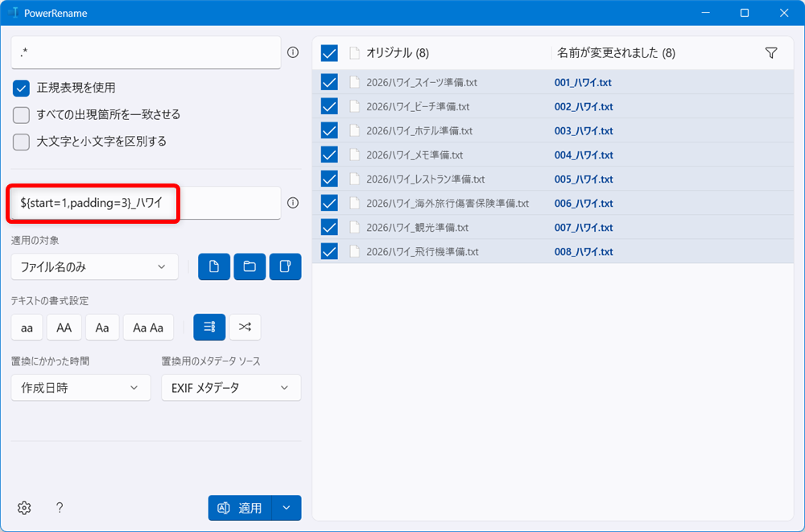Open the 作成日時 dropdown
This screenshot has width=805, height=532.
pyautogui.click(x=80, y=387)
